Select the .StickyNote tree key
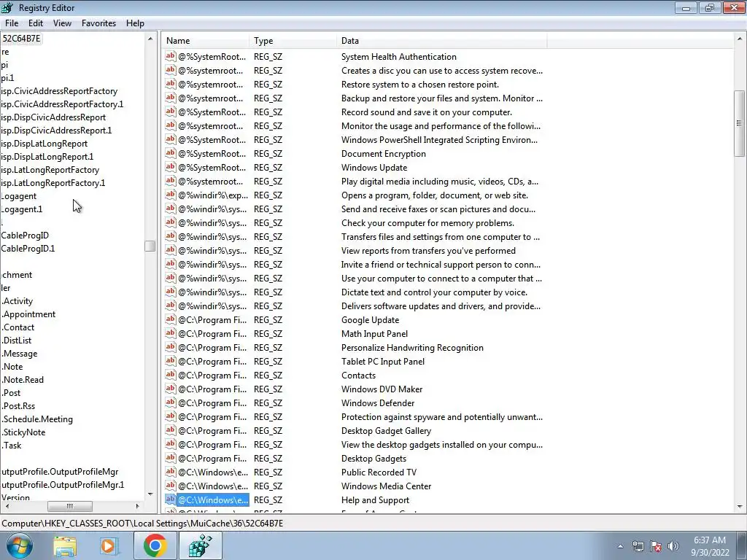The width and height of the screenshot is (747, 560). pos(23,432)
